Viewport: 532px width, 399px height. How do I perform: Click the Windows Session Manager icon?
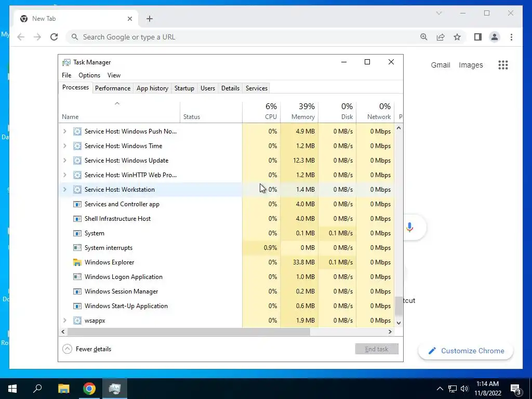[77, 291]
